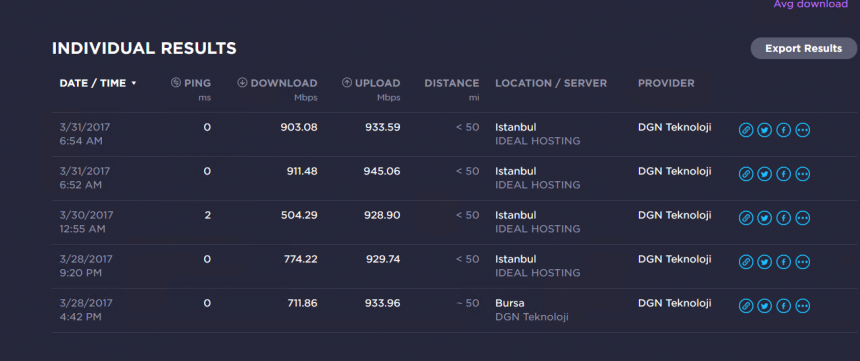860x361 pixels.
Task: Select the 3/31/2017 6:52 AM date cell
Action: [85, 178]
